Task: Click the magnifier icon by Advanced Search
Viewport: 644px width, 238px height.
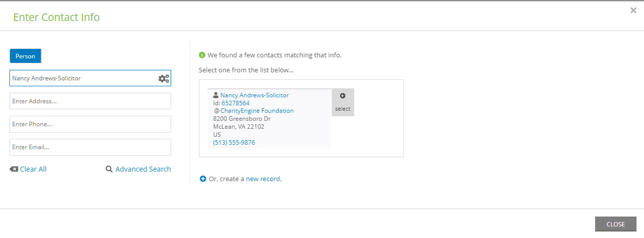Action: pos(109,169)
